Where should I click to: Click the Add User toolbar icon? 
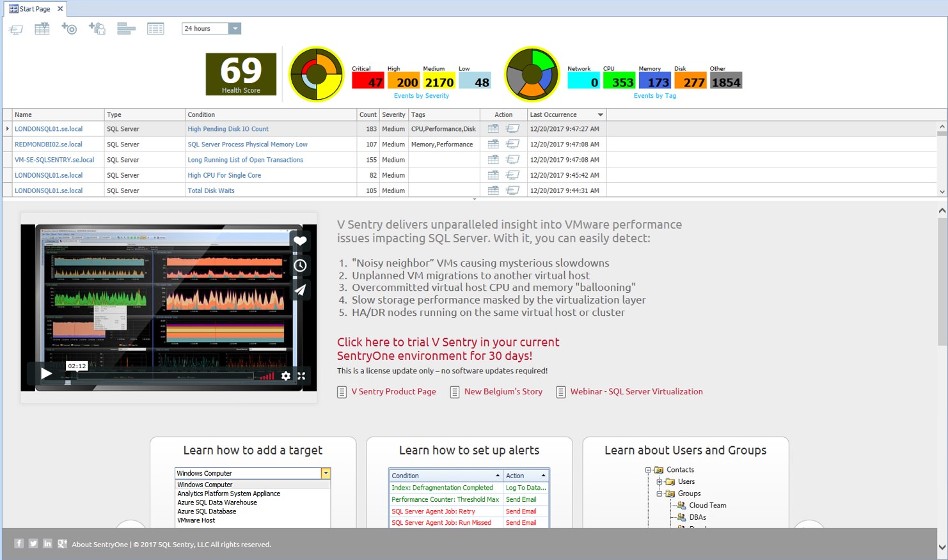97,29
